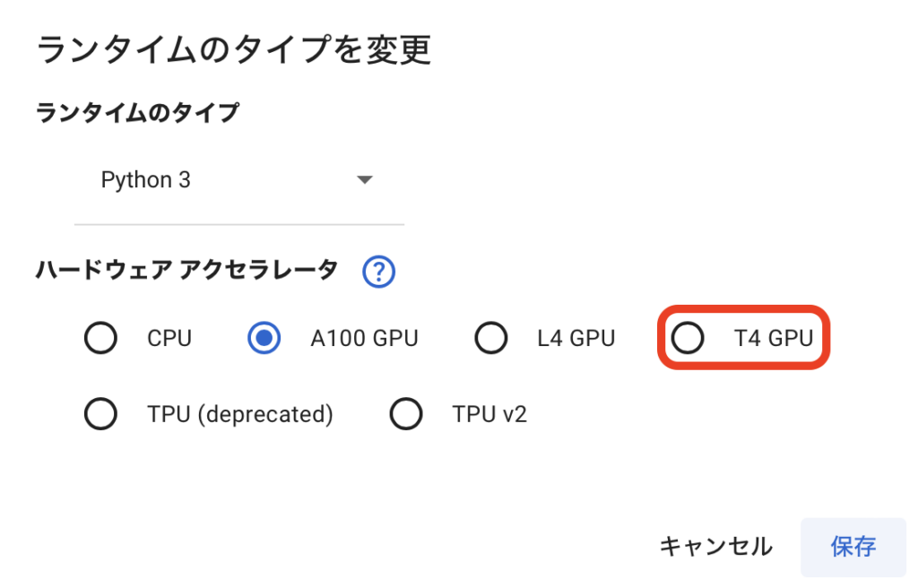Click the CPU option label text

pos(169,339)
